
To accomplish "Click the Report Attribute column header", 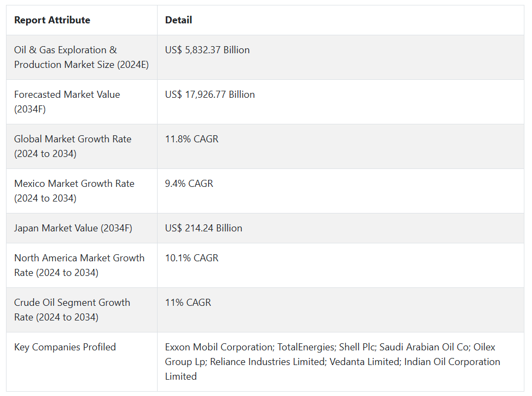I will [52, 20].
